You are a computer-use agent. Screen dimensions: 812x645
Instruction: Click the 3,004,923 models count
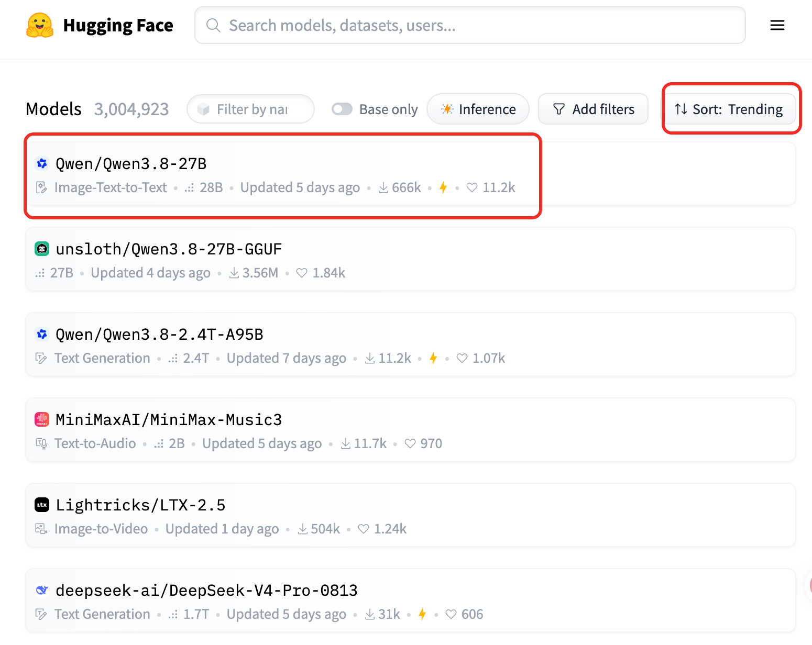click(x=131, y=109)
